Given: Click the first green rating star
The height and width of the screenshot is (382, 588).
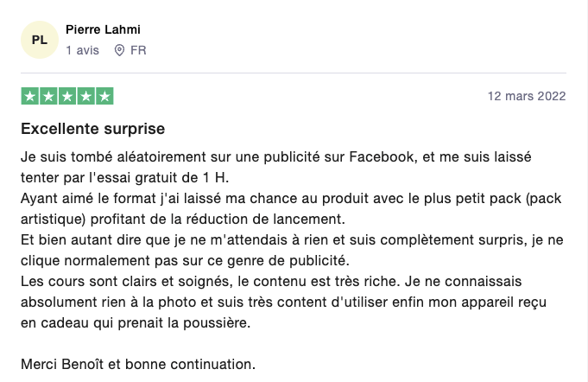Looking at the screenshot, I should pos(30,96).
